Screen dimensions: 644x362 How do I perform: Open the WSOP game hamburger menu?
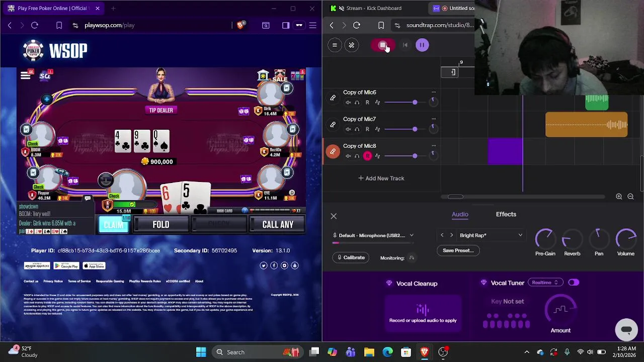pyautogui.click(x=25, y=75)
